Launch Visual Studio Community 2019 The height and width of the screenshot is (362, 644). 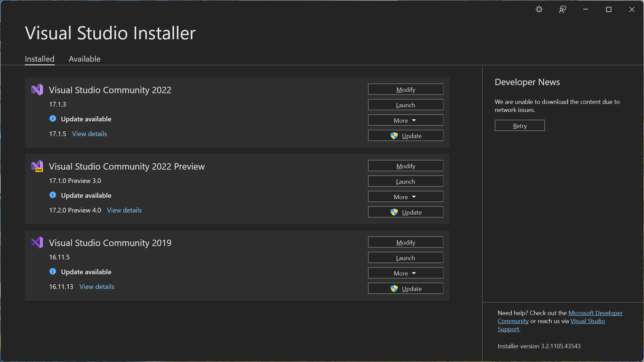[405, 257]
